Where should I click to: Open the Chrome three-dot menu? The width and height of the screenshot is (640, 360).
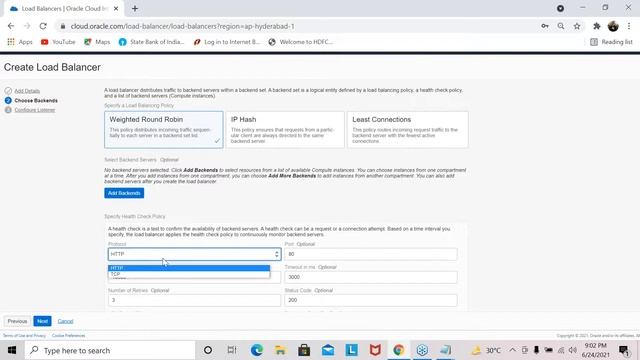[x=629, y=26]
